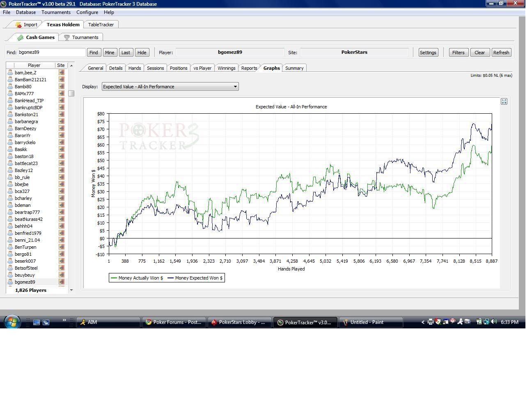Click the Find player text field

(x=52, y=52)
